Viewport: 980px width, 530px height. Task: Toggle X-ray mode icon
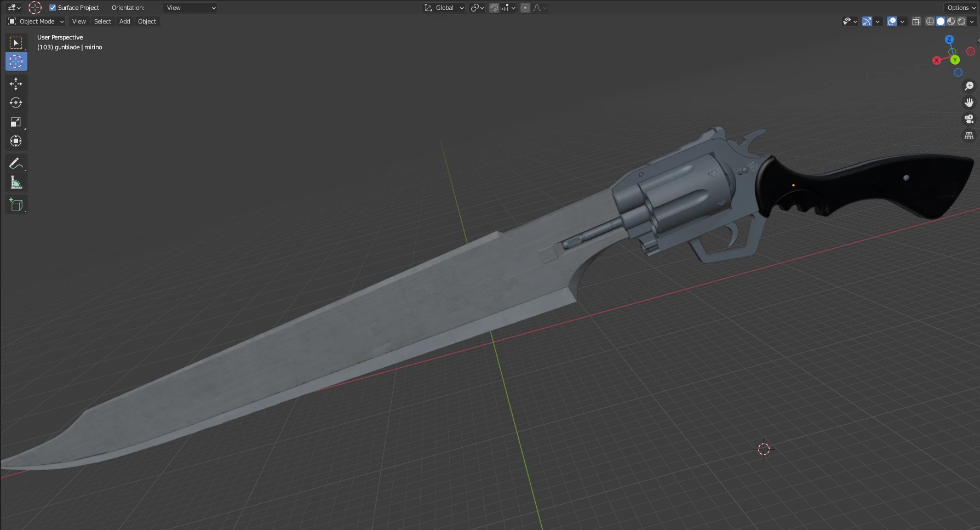click(x=916, y=21)
